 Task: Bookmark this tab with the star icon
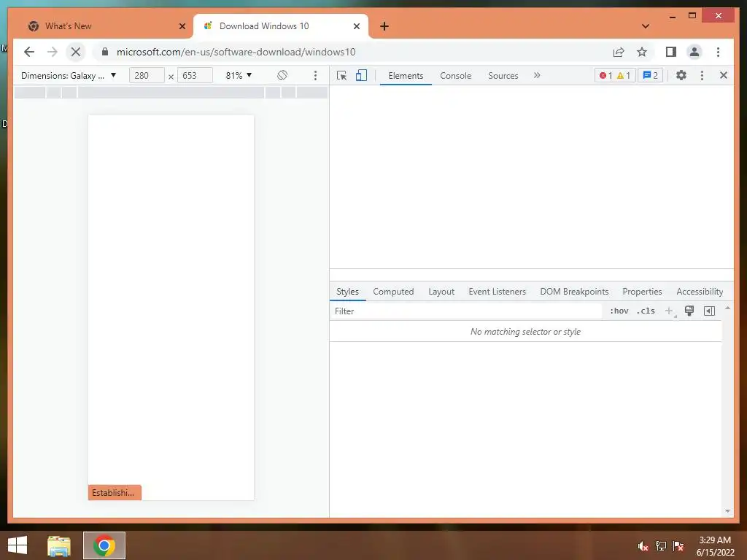coord(642,52)
